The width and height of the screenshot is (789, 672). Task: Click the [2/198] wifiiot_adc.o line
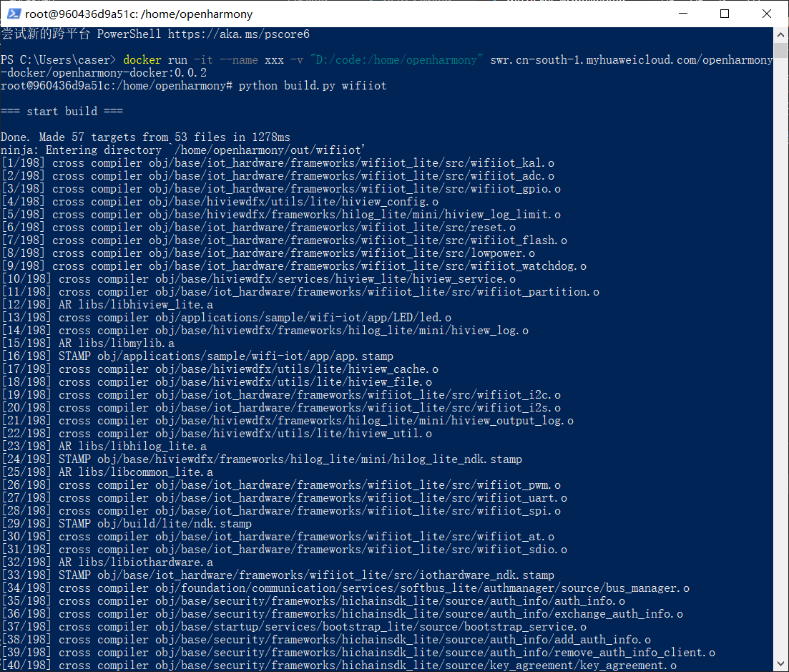pos(278,175)
